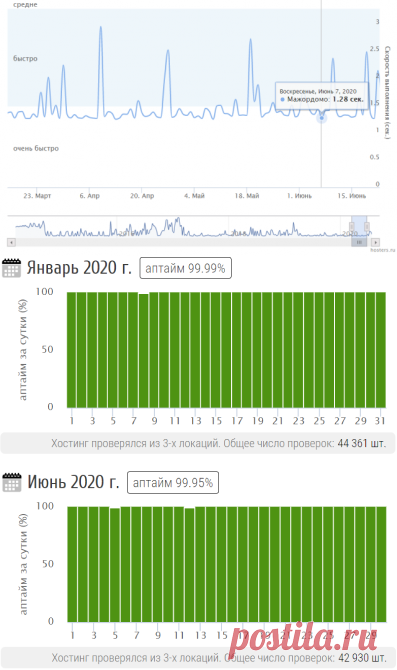This screenshot has width=397, height=670.
Task: Click the January checks count 44 361
Action: coord(353,443)
